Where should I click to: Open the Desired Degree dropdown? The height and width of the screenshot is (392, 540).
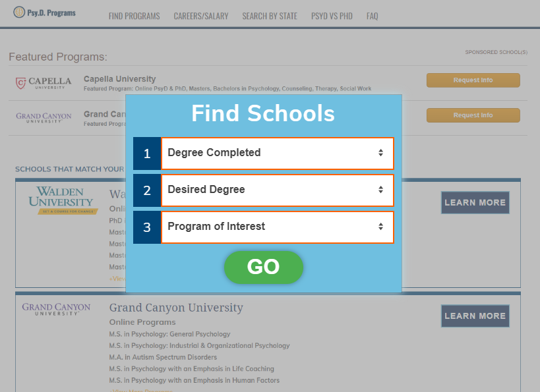coord(278,190)
